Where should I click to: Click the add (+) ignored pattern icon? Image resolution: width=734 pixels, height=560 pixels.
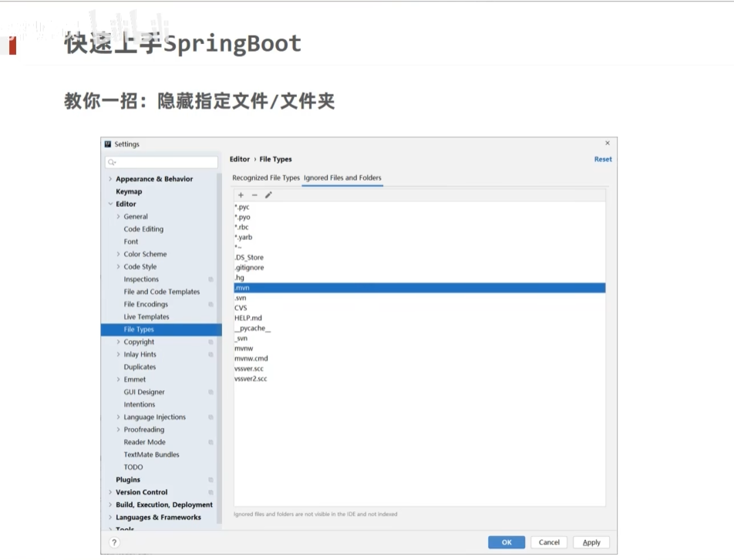[241, 195]
